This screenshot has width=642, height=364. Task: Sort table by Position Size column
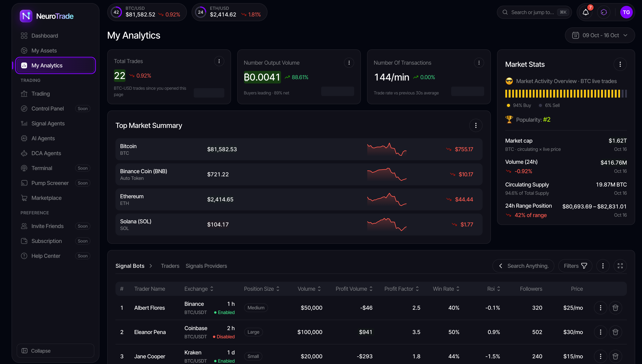(262, 289)
